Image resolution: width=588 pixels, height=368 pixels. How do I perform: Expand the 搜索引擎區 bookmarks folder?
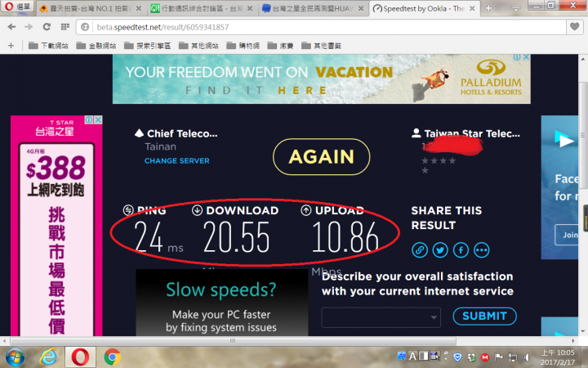pyautogui.click(x=147, y=46)
